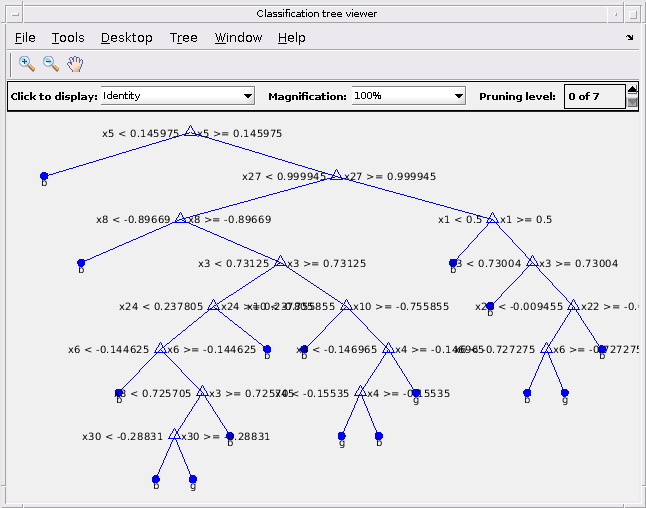Click leaf b under x8 < -0.89669
Image resolution: width=646 pixels, height=508 pixels.
pyautogui.click(x=81, y=263)
